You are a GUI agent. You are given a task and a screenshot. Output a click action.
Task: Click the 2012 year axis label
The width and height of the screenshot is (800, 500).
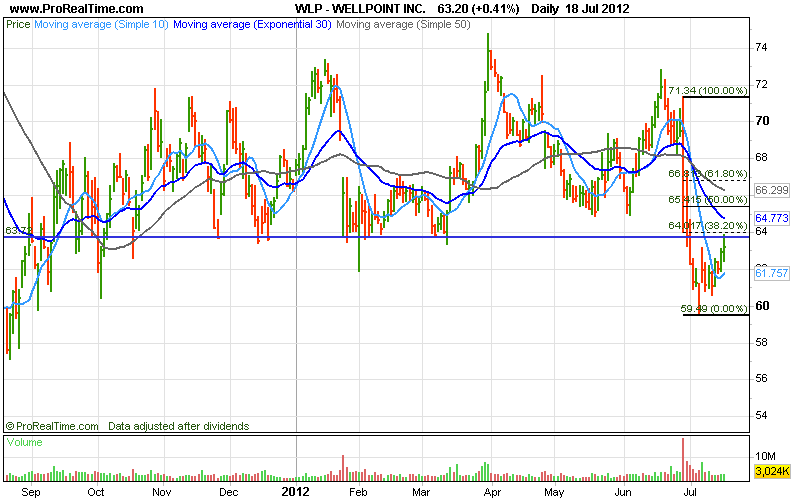pyautogui.click(x=296, y=492)
